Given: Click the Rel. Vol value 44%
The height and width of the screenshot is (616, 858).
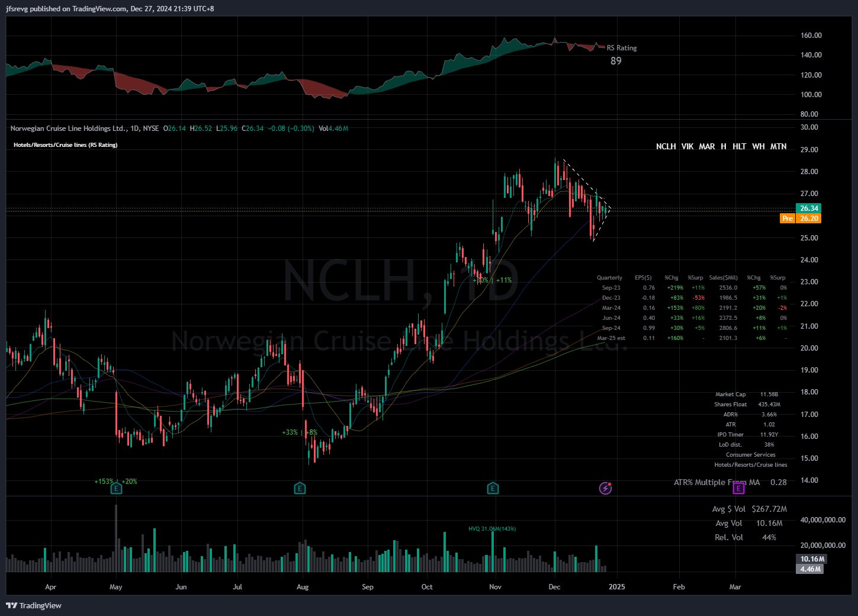Looking at the screenshot, I should coord(769,537).
